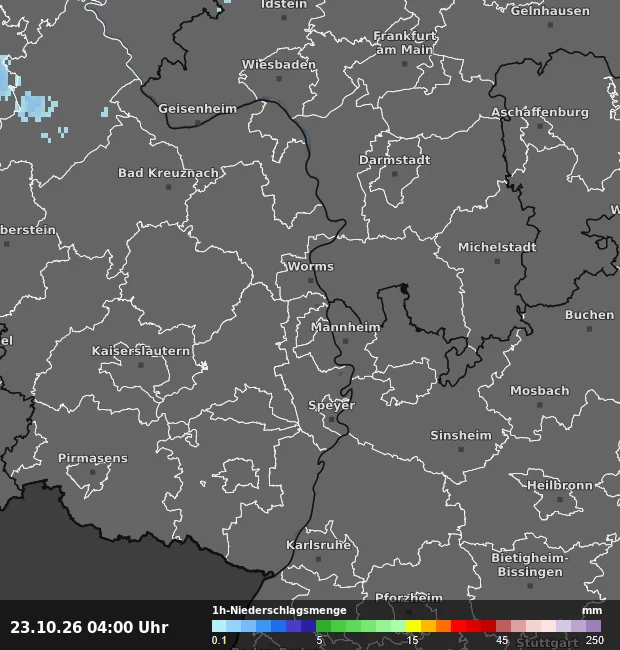This screenshot has width=620, height=650.
Task: Click the Michelstadt location marker square
Action: coord(497,261)
